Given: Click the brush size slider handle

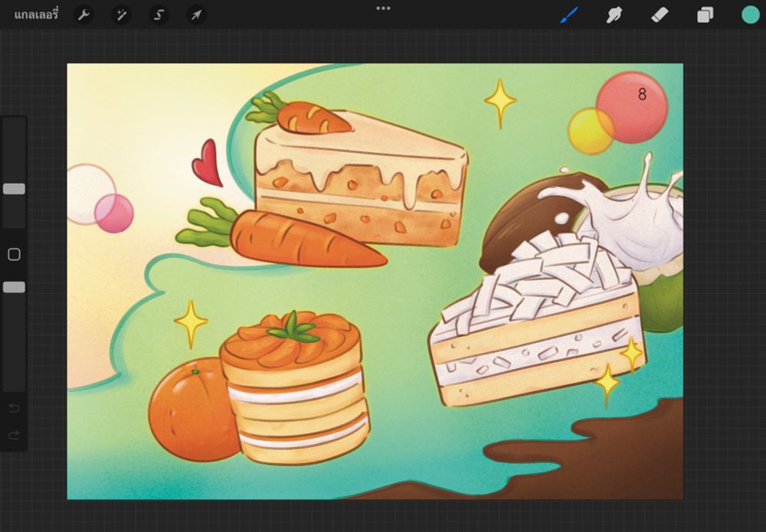Looking at the screenshot, I should [14, 189].
